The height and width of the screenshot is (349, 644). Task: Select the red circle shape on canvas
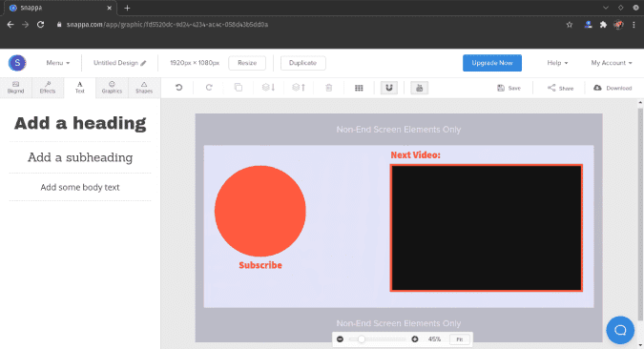pyautogui.click(x=260, y=211)
